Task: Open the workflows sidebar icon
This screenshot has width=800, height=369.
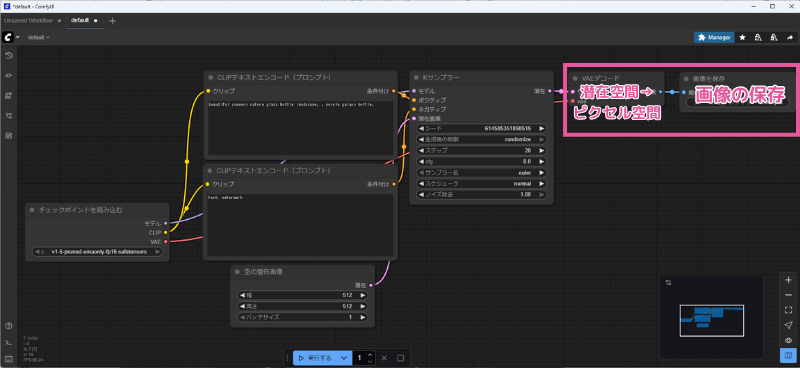Action: pos(8,116)
